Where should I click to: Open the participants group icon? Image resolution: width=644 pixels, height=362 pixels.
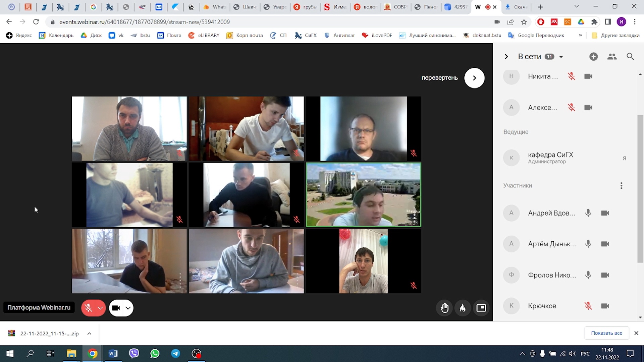pyautogui.click(x=612, y=57)
